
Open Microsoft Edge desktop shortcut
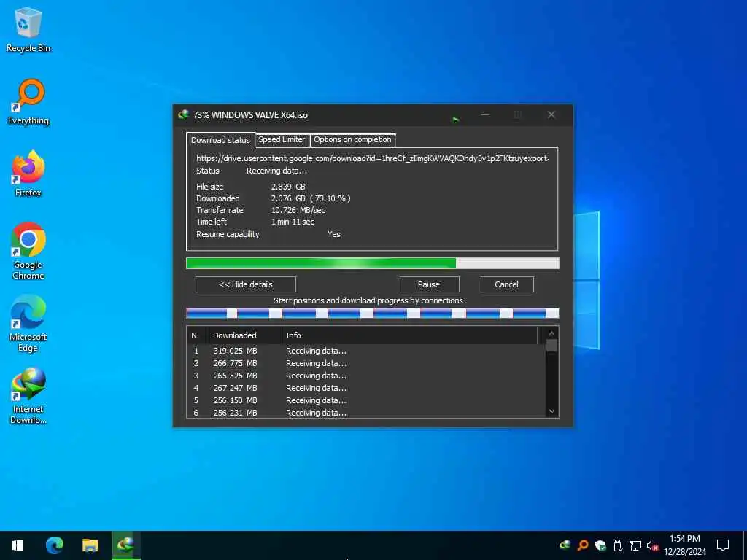pos(28,323)
